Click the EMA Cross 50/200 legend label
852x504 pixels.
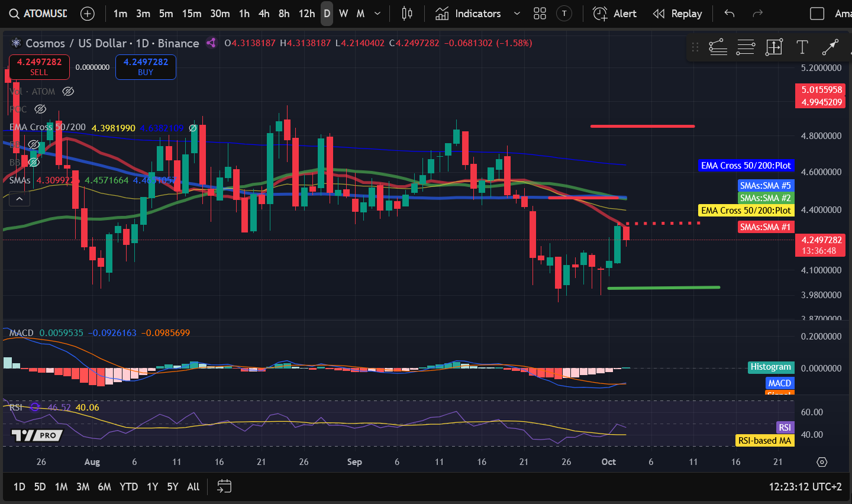(x=47, y=127)
